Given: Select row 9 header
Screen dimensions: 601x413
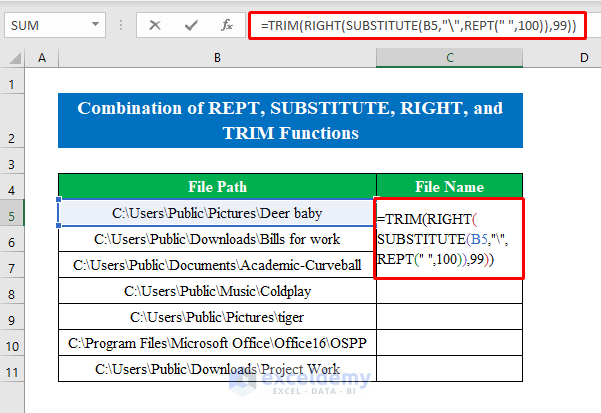Looking at the screenshot, I should click(12, 317).
